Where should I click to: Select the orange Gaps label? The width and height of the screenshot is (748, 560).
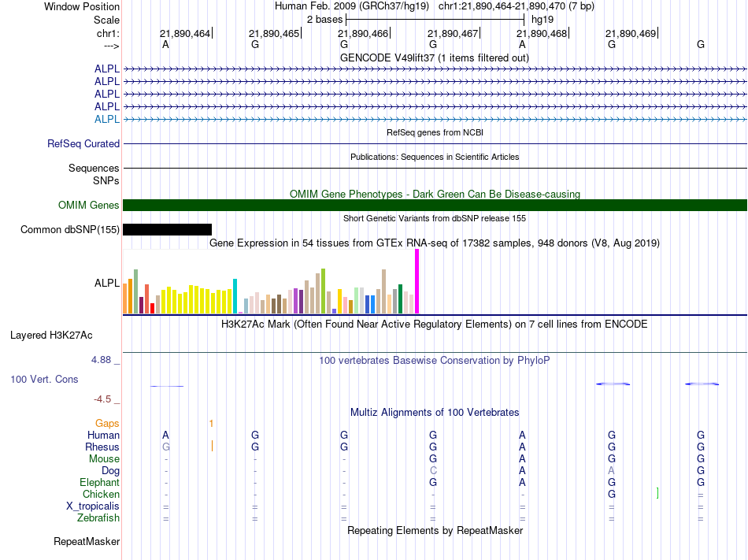pyautogui.click(x=107, y=424)
